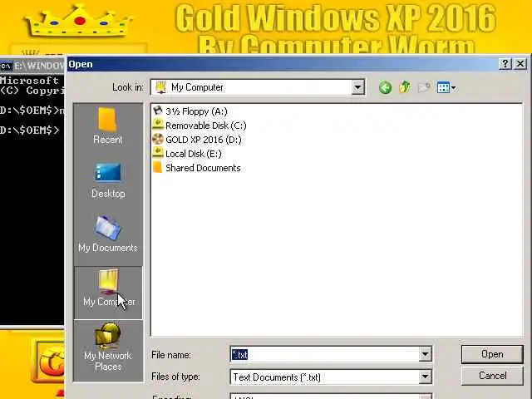This screenshot has width=532, height=399.
Task: Click the Removable Disk (C:) icon
Action: pyautogui.click(x=158, y=125)
